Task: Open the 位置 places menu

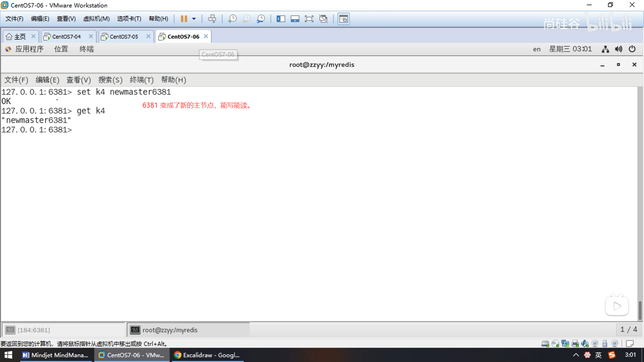Action: tap(61, 49)
